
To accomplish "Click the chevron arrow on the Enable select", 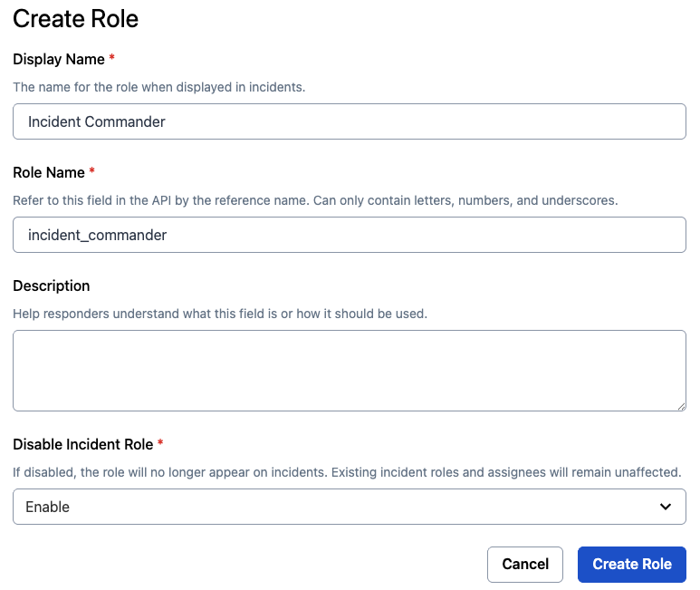I will pyautogui.click(x=666, y=507).
